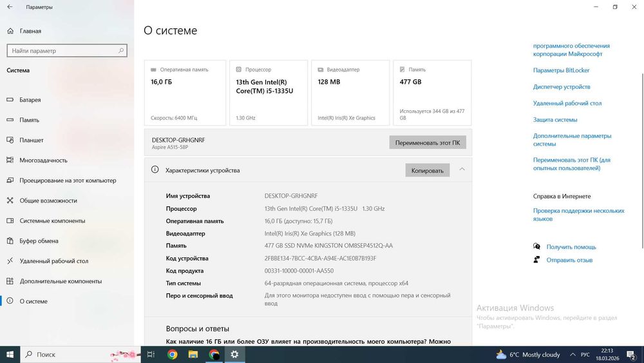Select the Память sidebar icon
This screenshot has height=363, width=644.
pyautogui.click(x=10, y=120)
